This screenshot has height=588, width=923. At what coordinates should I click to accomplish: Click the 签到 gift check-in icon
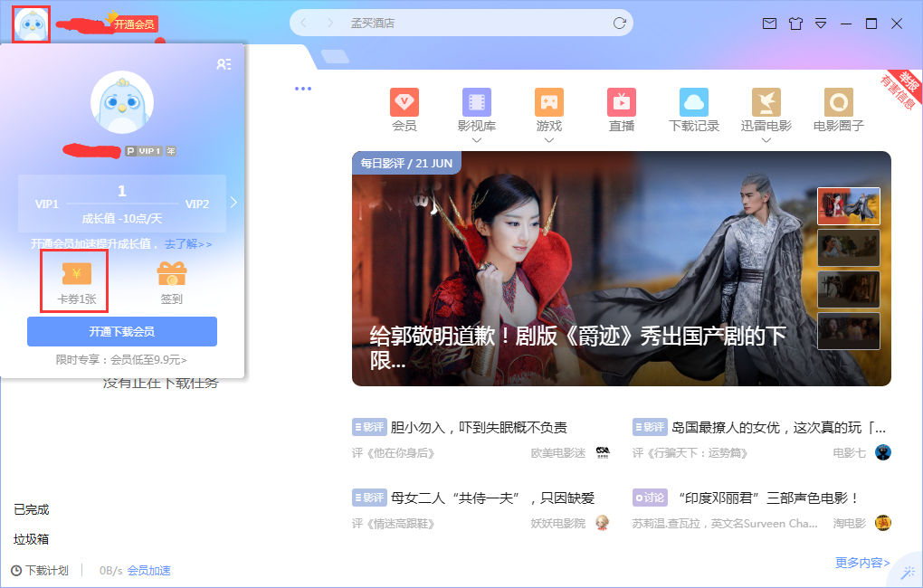click(x=171, y=282)
